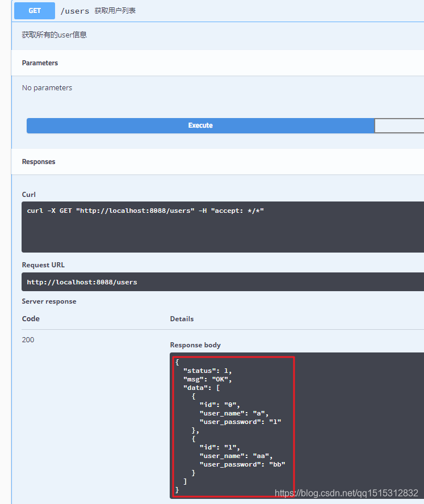Click the Details column header
This screenshot has height=504, width=424.
[x=182, y=319]
